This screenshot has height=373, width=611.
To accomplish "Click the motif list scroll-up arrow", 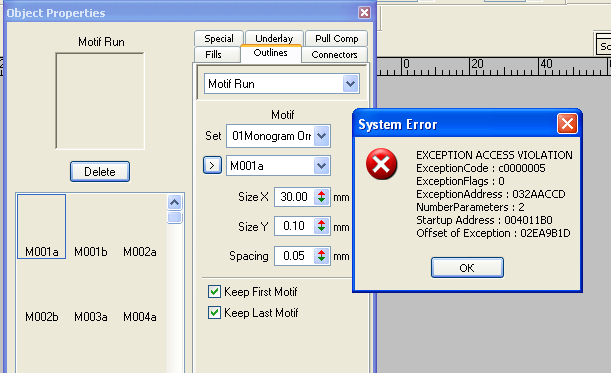I will tap(175, 202).
